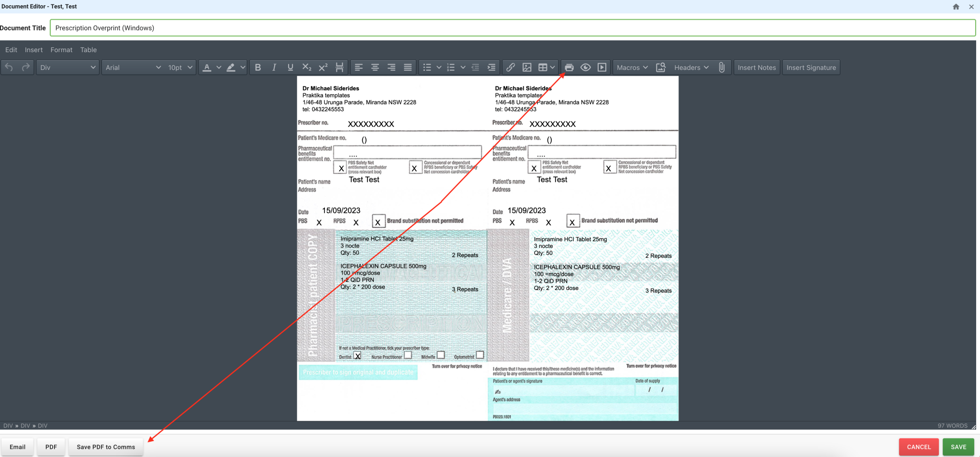Undo the last edit
The height and width of the screenshot is (457, 980).
click(9, 67)
